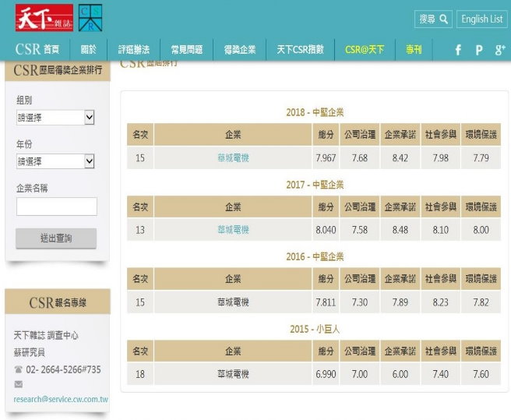The image size is (511, 420).
Task: Click the phone number 02-2664-5266#735
Action: coord(63,369)
